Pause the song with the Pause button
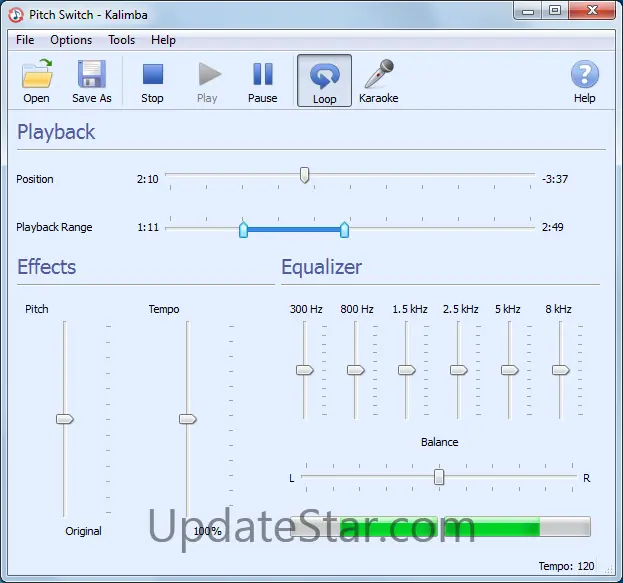 point(263,81)
